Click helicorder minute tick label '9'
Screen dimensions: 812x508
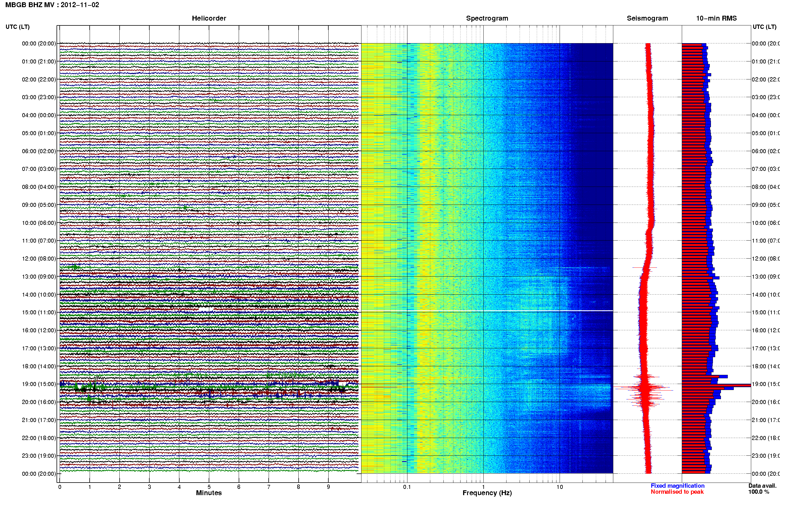(328, 487)
